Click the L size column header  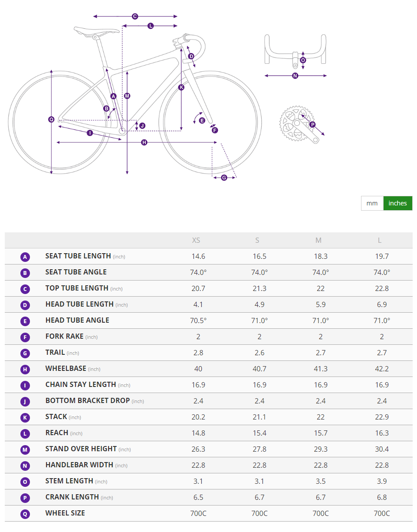tap(380, 241)
